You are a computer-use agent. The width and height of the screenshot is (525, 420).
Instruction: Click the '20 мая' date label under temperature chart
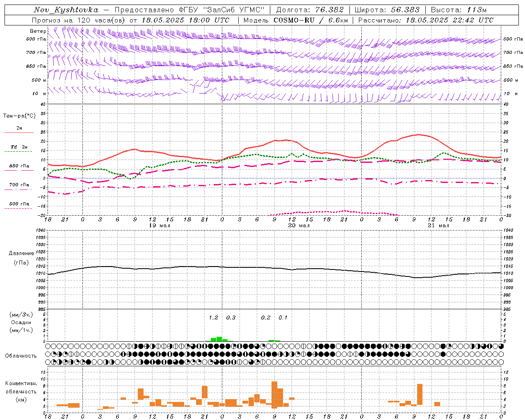(299, 226)
